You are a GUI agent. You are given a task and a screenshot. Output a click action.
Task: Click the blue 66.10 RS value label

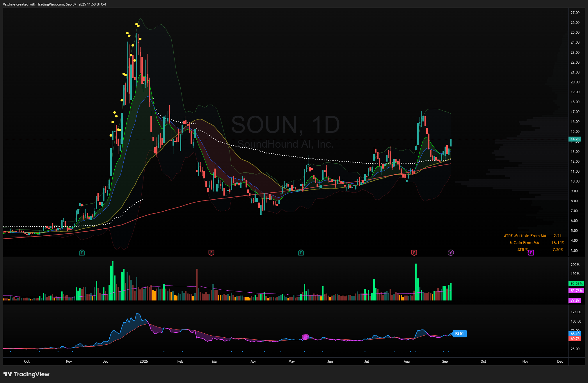point(575,334)
